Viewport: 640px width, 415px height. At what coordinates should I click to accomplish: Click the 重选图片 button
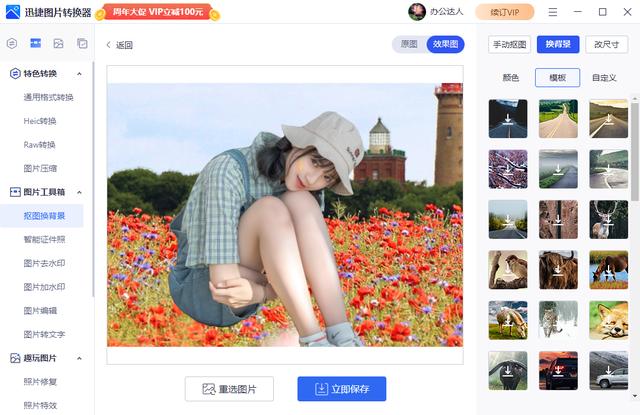(x=229, y=389)
